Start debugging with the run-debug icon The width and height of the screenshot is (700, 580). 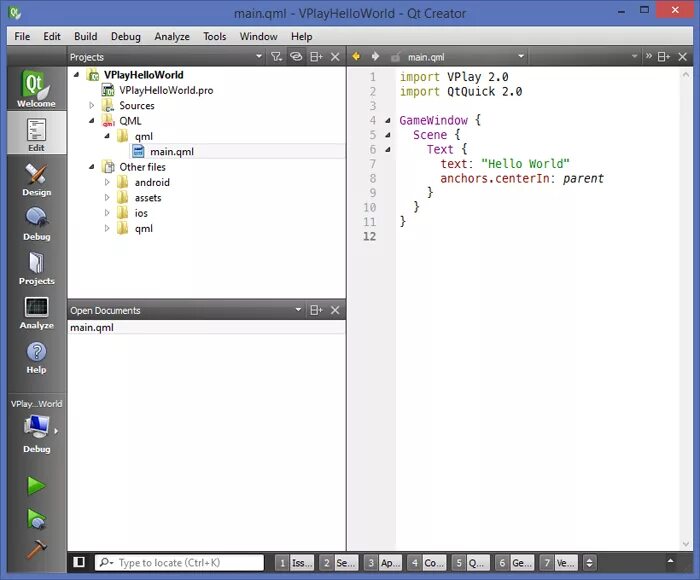click(36, 519)
